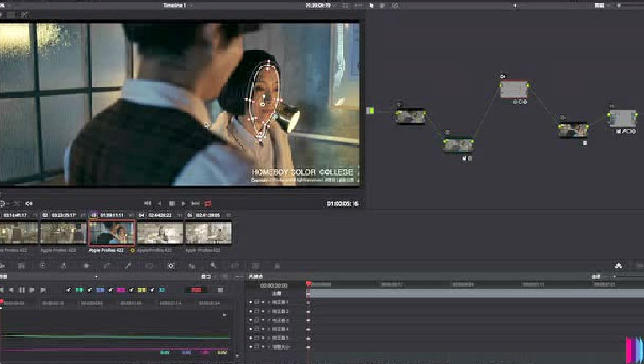
Task: Select clip 04 thumbnail in the clip strip
Action: pos(160,232)
